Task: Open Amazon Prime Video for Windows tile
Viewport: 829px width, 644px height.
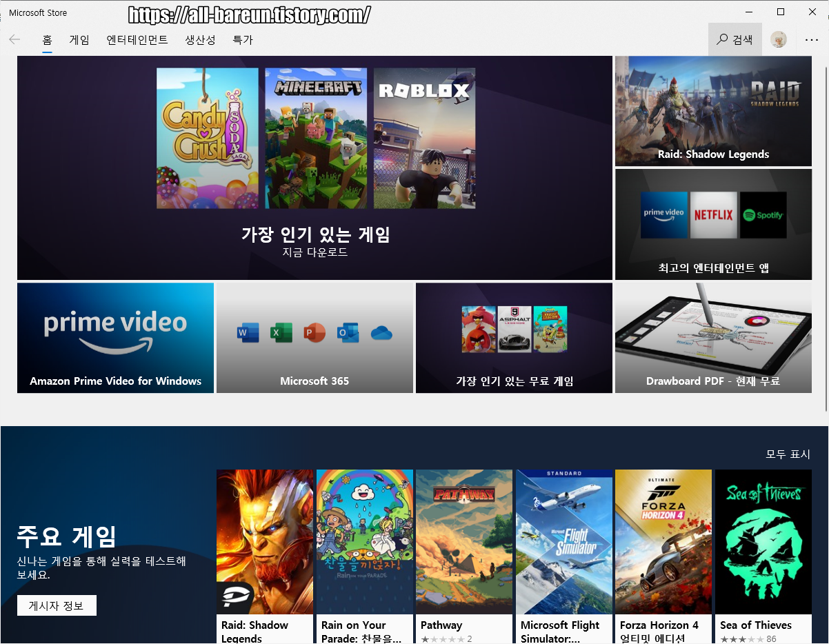Action: tap(115, 338)
